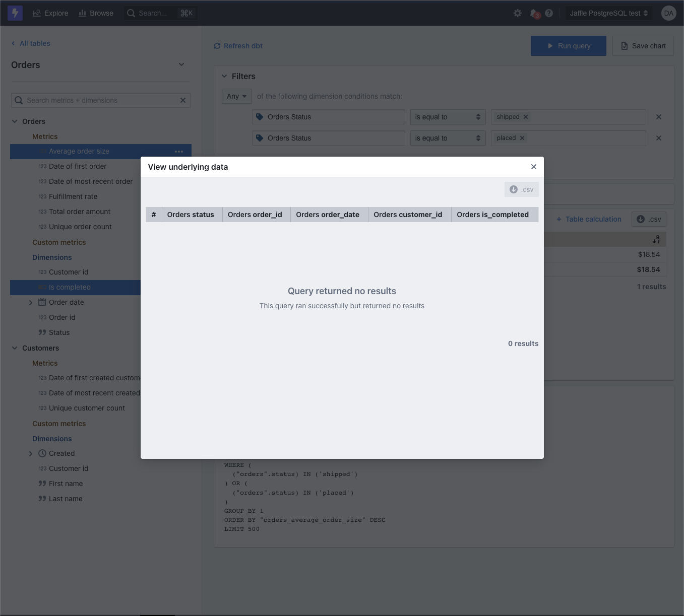This screenshot has height=616, width=684.
Task: Click the sort arrow on the results column
Action: 656,240
